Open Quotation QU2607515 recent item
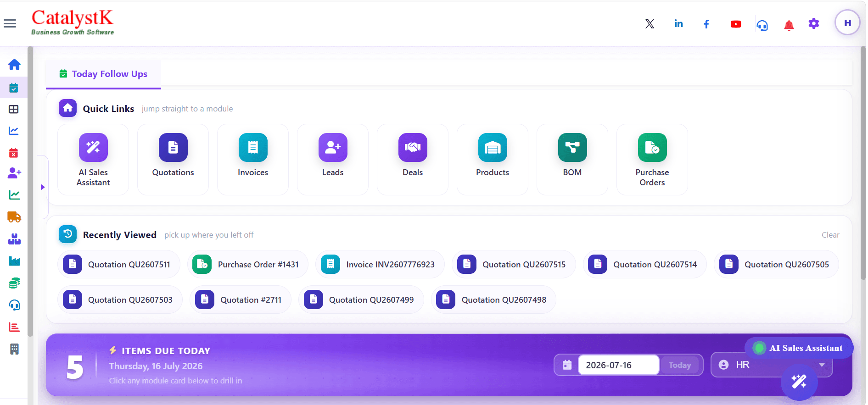Screen dimensions: 868x405 514,264
